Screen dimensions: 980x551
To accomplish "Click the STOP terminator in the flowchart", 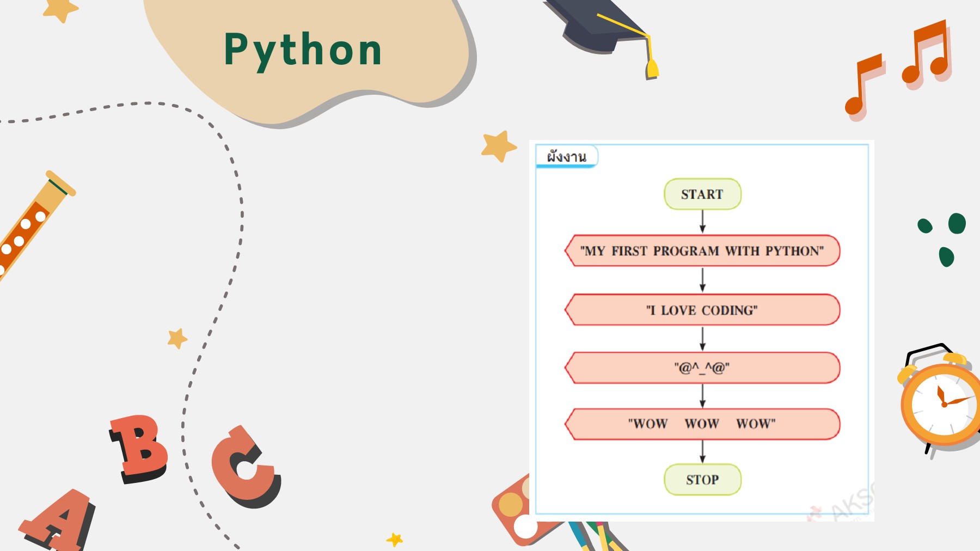I will pyautogui.click(x=702, y=479).
